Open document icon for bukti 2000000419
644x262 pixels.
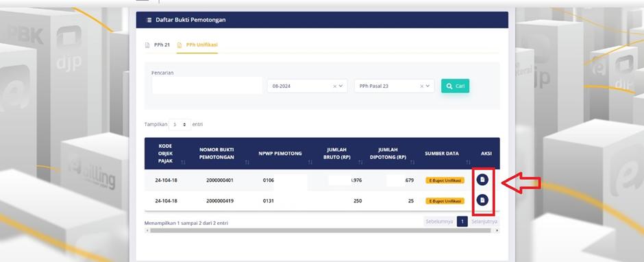tap(482, 200)
